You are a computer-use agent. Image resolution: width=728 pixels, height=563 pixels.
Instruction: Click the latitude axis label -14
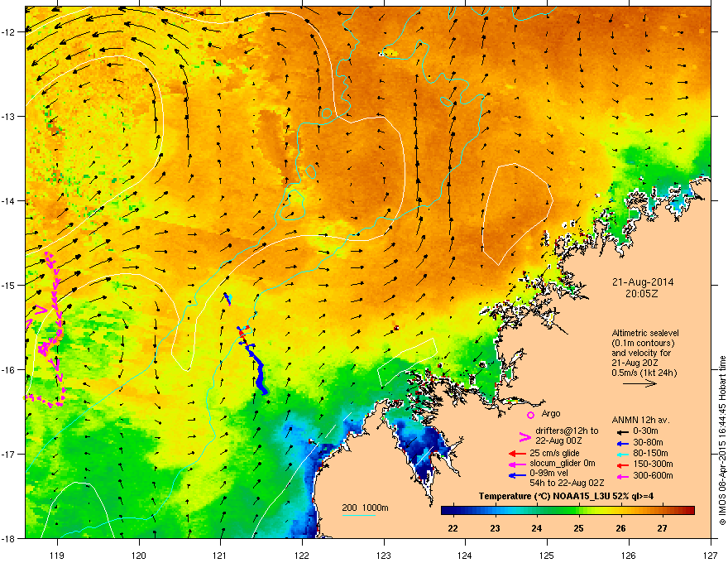(9, 200)
